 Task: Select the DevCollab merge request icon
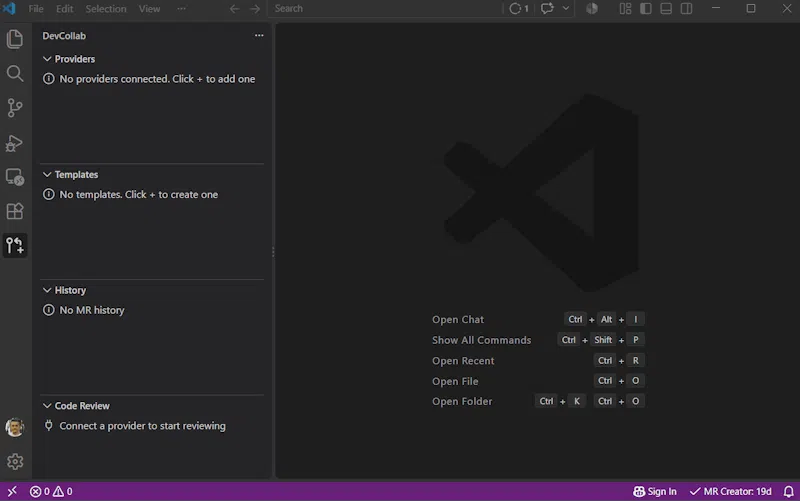(x=15, y=245)
